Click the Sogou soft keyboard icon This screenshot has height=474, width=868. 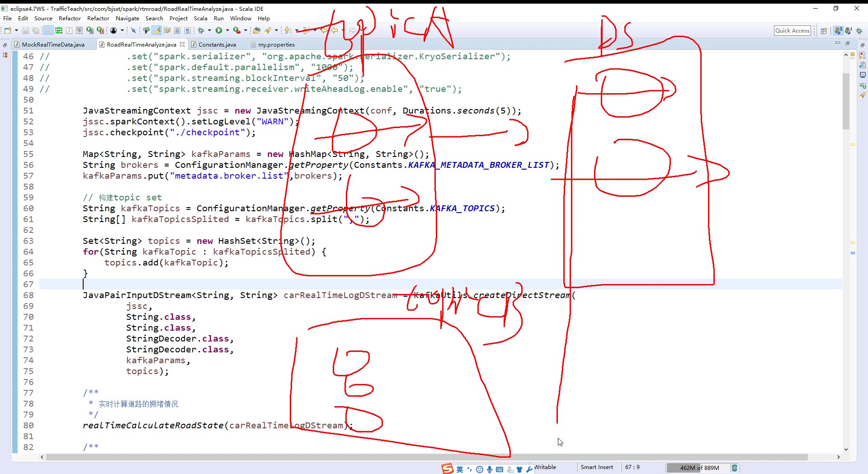point(500,469)
